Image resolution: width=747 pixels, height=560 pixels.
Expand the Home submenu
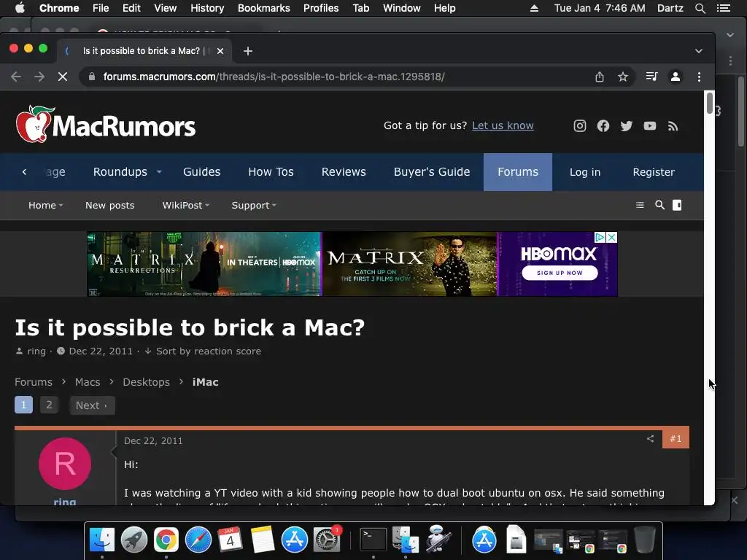coord(61,206)
